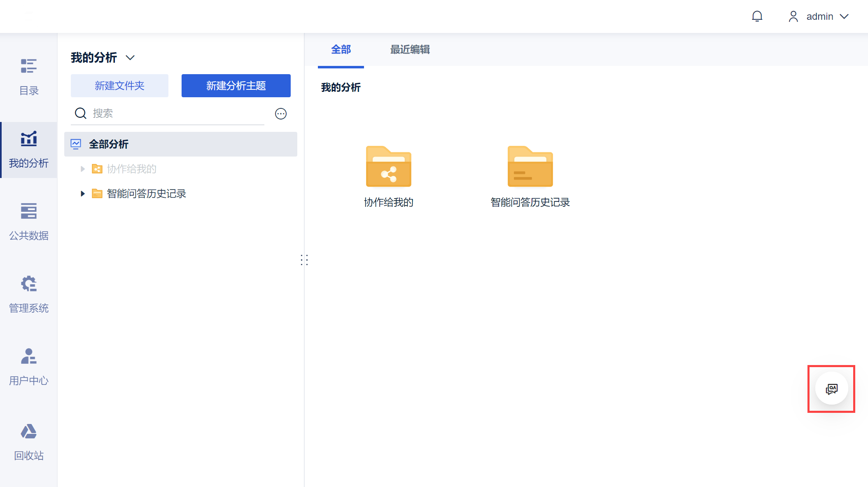Screen dimensions: 868x487
Task: Click the notification bell icon
Action: click(x=757, y=16)
